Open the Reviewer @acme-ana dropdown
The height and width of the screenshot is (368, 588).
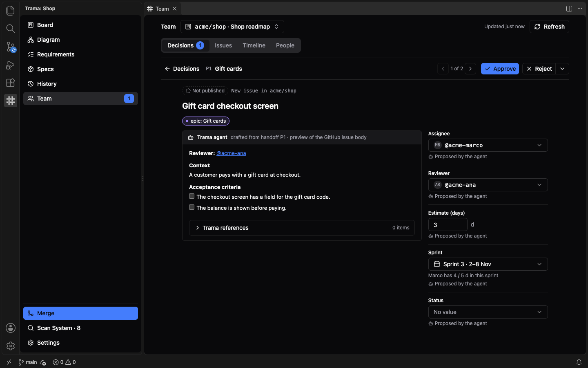(488, 185)
